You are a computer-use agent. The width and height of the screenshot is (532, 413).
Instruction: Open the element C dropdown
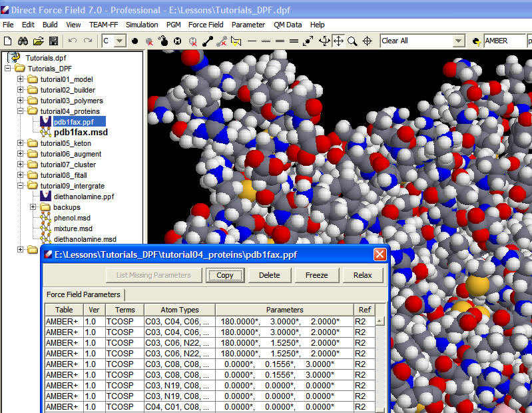[119, 41]
